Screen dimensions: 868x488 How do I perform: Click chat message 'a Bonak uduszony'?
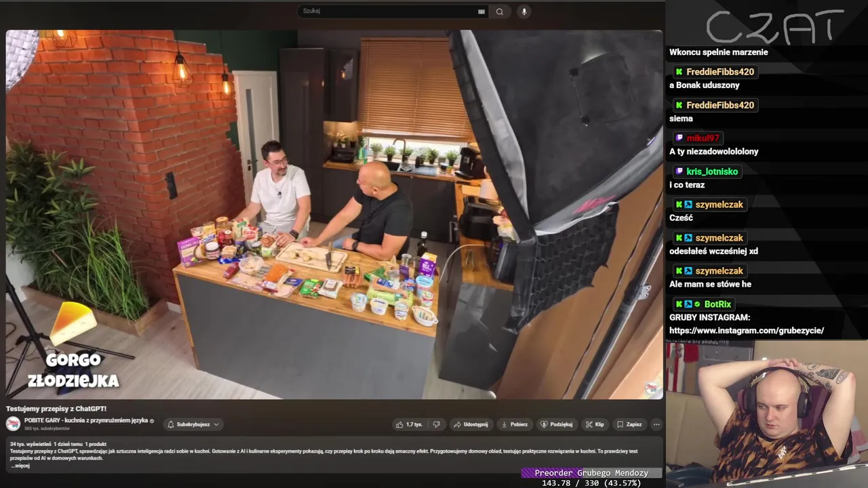click(704, 85)
